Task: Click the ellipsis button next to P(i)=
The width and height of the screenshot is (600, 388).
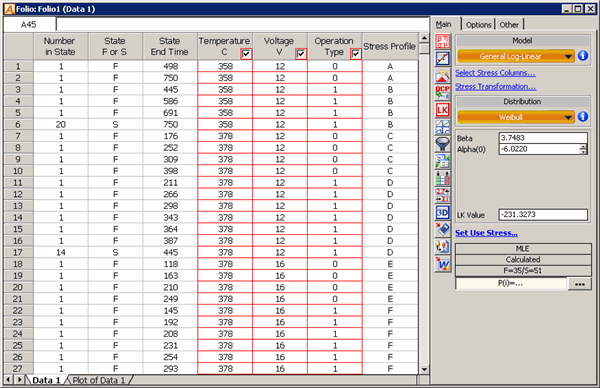Action: coord(579,284)
